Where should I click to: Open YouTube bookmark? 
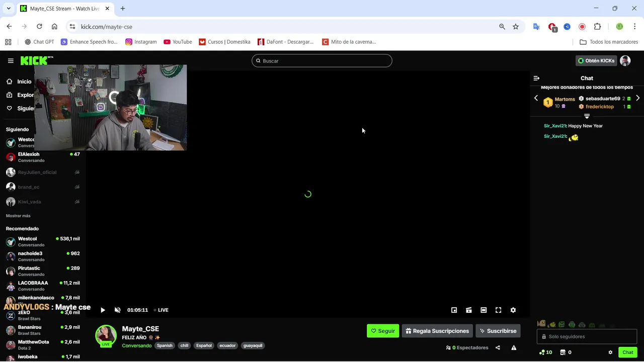[178, 42]
